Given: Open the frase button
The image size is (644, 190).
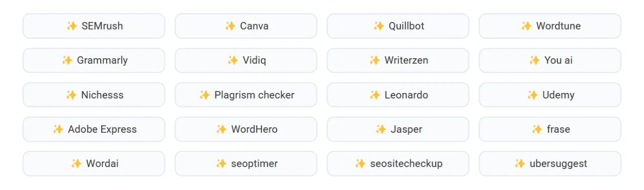Looking at the screenshot, I should [550, 129].
